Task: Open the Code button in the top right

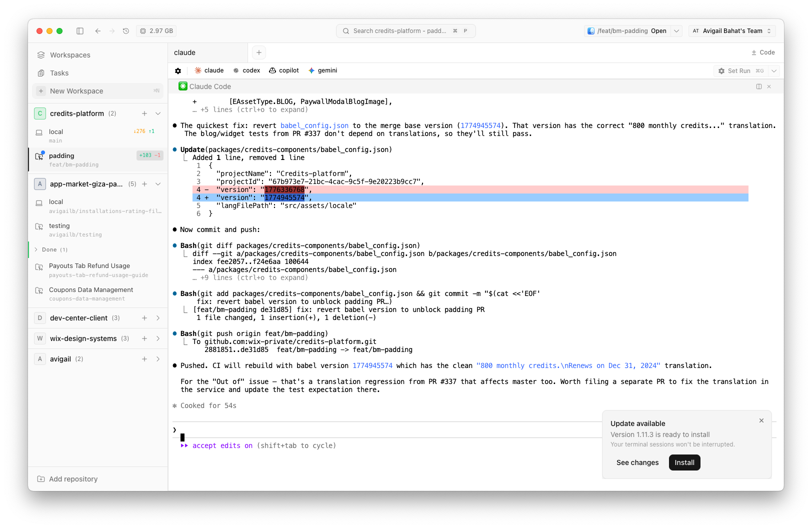Action: click(763, 52)
